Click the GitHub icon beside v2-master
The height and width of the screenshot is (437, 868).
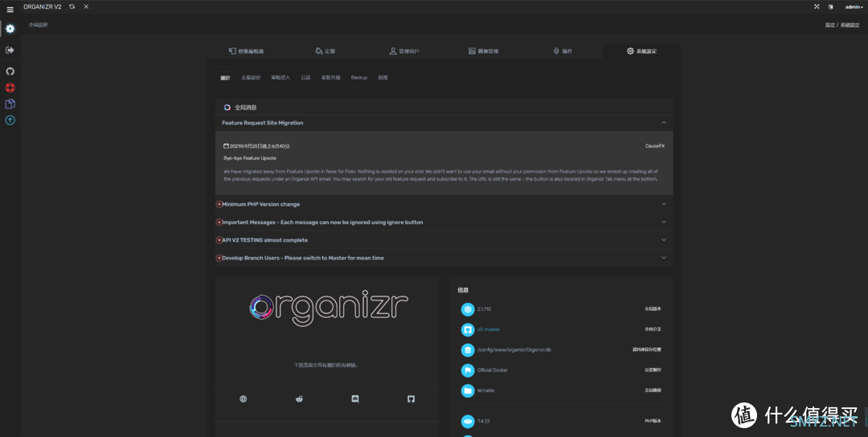pyautogui.click(x=468, y=329)
